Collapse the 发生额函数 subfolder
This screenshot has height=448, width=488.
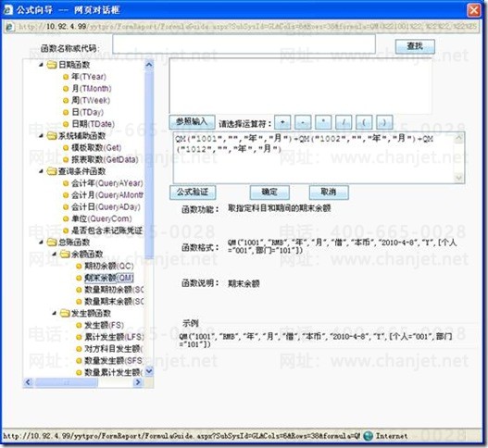coord(54,313)
